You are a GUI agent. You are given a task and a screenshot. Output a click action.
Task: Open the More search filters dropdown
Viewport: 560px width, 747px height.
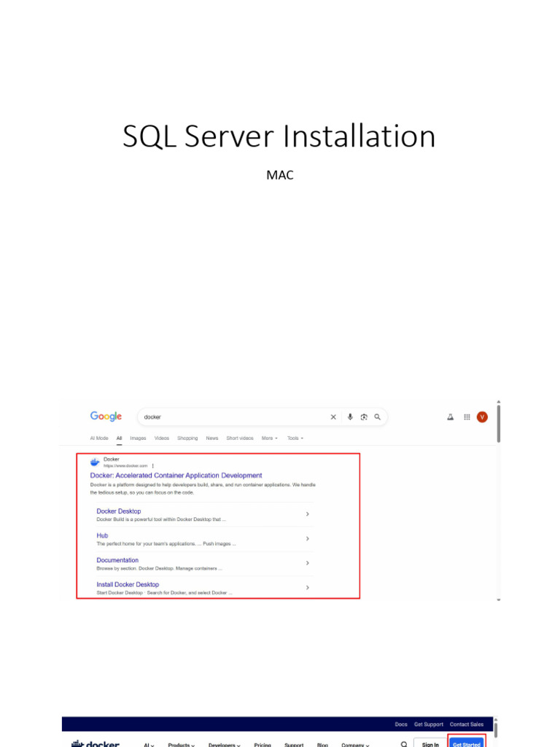(270, 438)
